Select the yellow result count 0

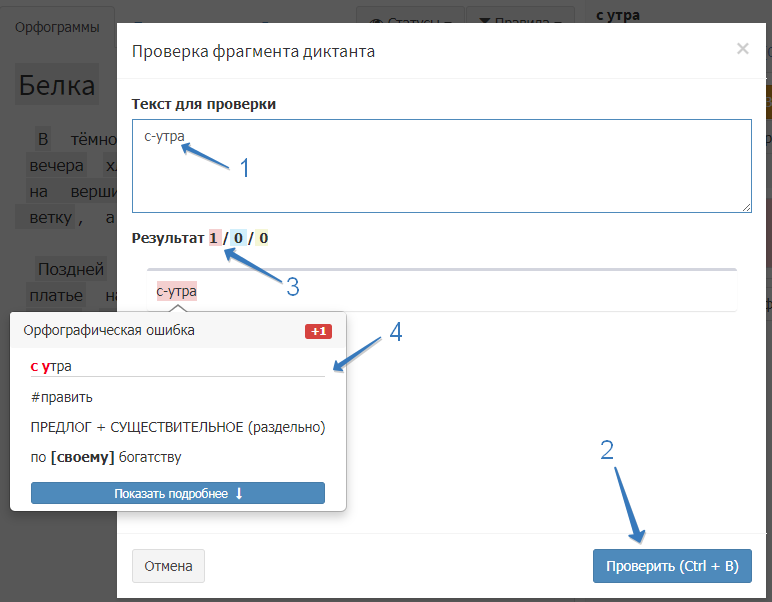(x=263, y=238)
